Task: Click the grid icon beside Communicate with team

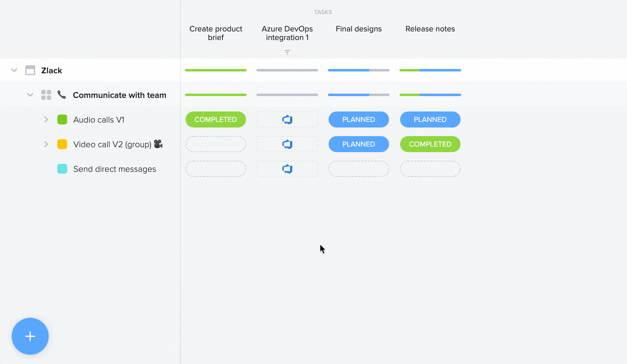Action: [46, 95]
